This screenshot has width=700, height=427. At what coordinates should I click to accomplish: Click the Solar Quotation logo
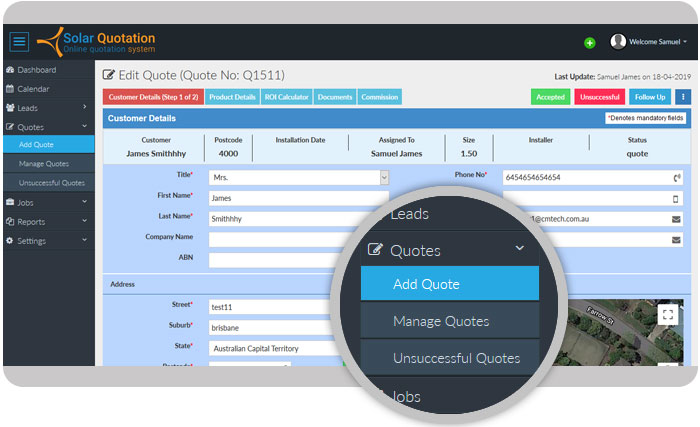[97, 42]
